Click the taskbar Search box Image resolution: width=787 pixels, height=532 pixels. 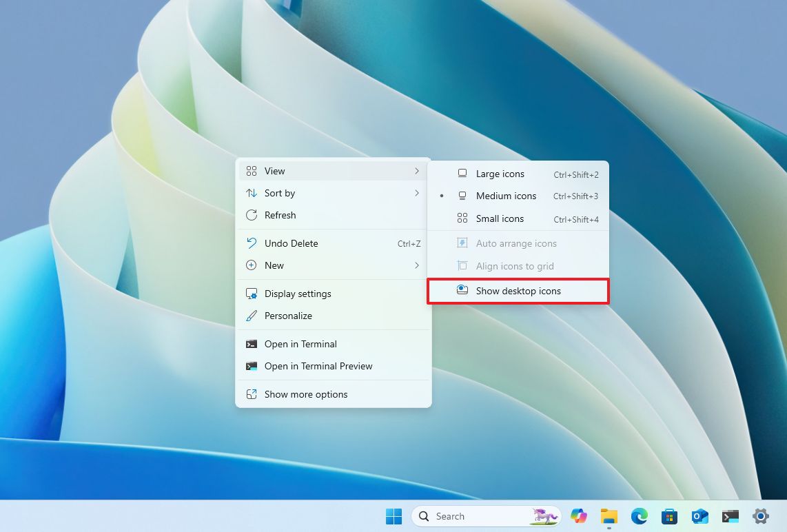tap(486, 516)
